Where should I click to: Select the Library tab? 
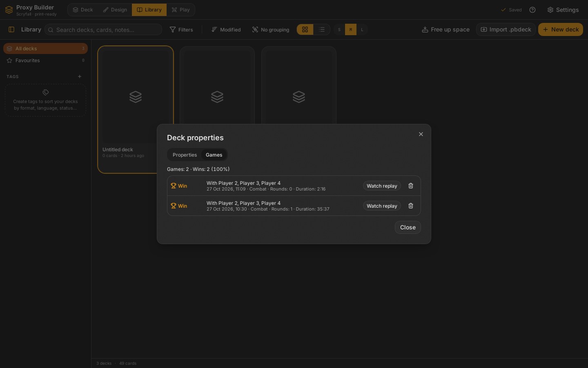tap(149, 10)
